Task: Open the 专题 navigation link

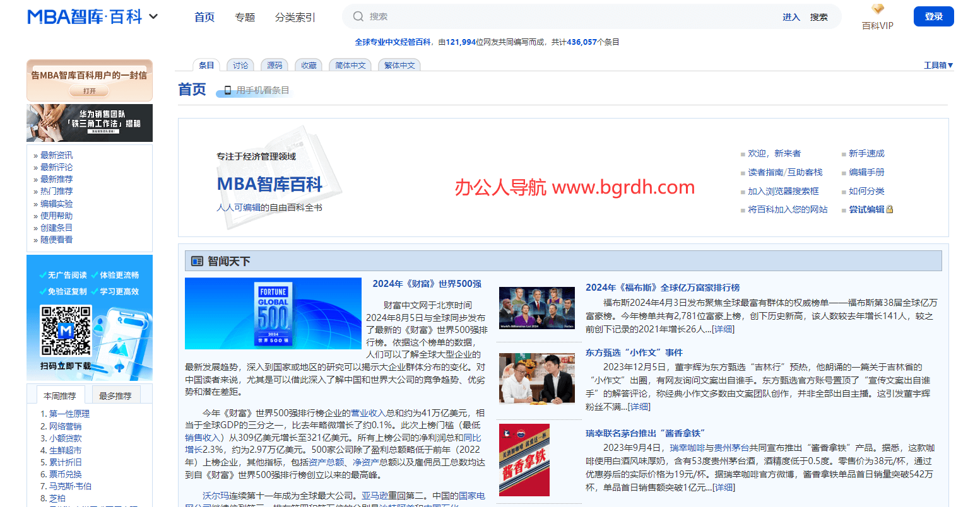Action: point(245,17)
